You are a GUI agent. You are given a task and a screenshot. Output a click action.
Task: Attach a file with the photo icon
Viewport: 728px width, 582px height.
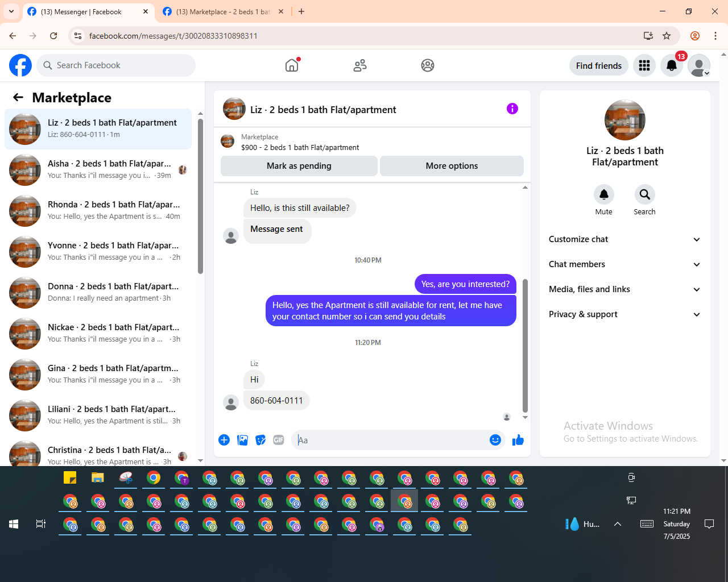tap(242, 440)
